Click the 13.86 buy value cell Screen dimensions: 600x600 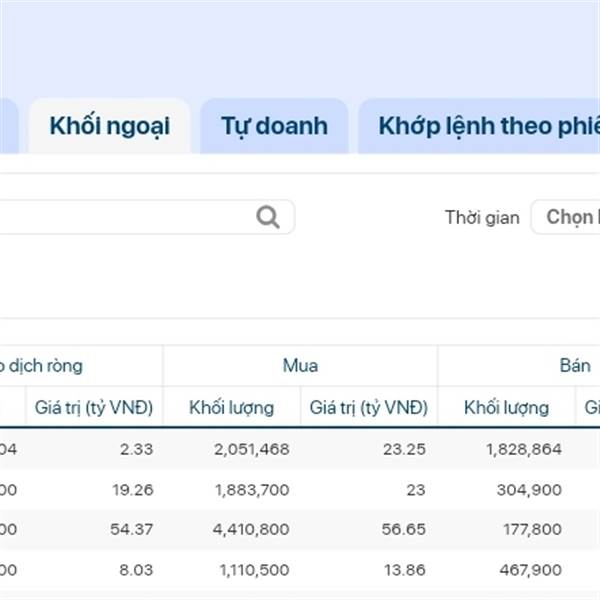tap(404, 570)
